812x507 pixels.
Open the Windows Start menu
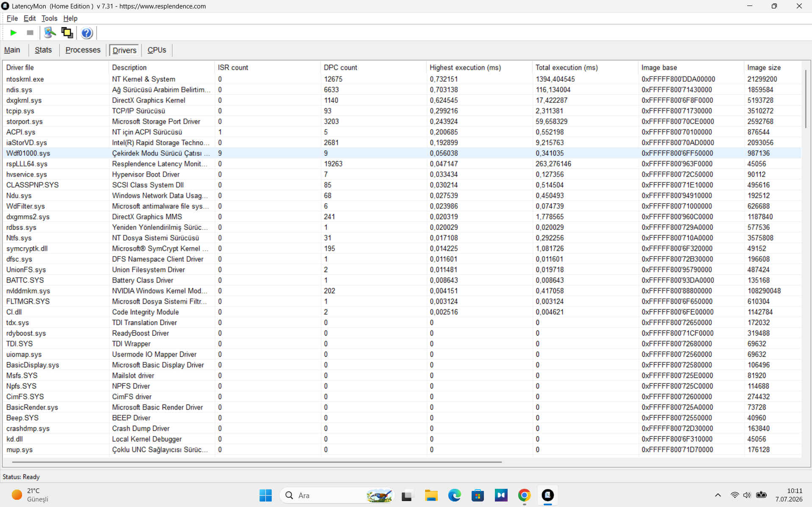(265, 495)
